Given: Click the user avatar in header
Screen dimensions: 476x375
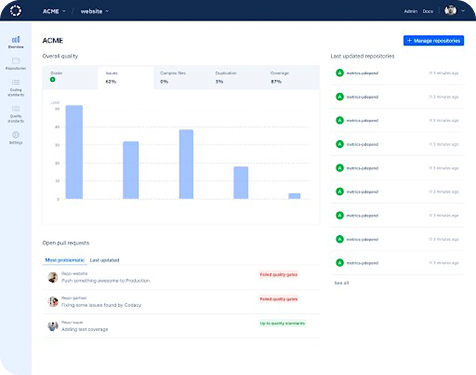Looking at the screenshot, I should pos(450,10).
